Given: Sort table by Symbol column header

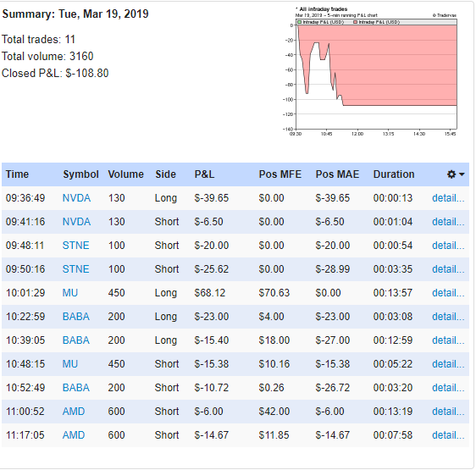Looking at the screenshot, I should 80,174.
